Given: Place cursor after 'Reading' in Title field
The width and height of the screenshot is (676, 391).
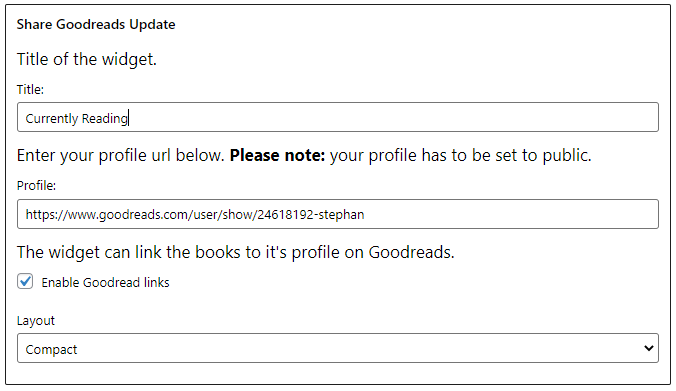Looking at the screenshot, I should click(x=128, y=118).
